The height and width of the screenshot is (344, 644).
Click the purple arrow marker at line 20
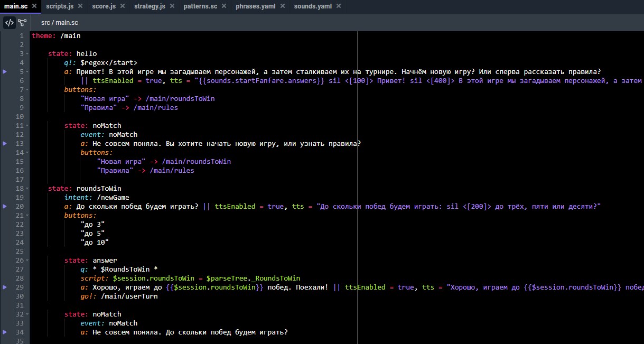coord(5,206)
